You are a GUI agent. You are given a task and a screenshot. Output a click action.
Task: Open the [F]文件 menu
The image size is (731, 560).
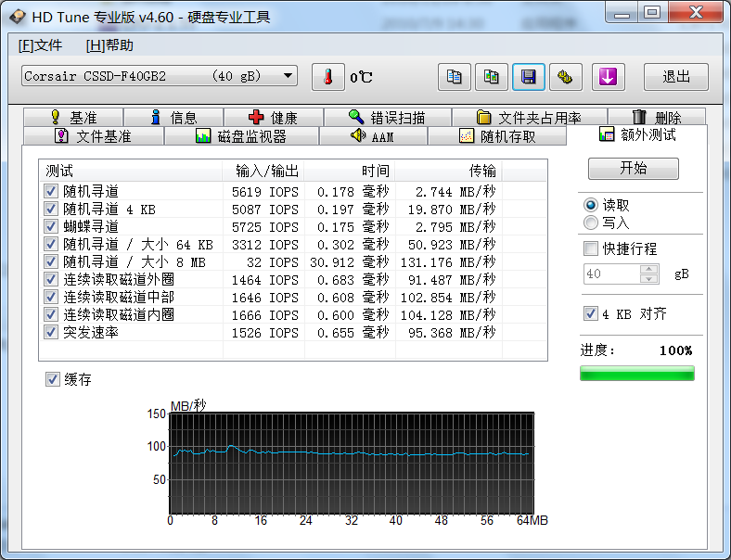coord(40,45)
